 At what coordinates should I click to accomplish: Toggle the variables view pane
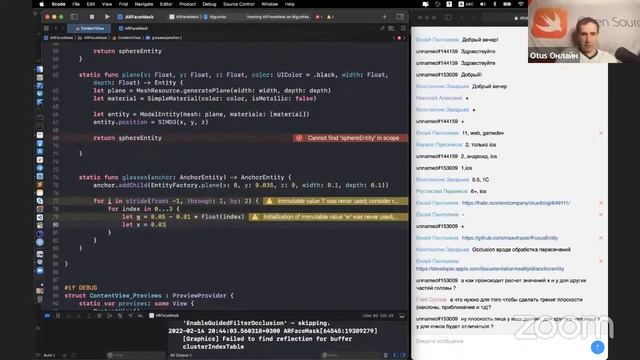tap(395, 355)
